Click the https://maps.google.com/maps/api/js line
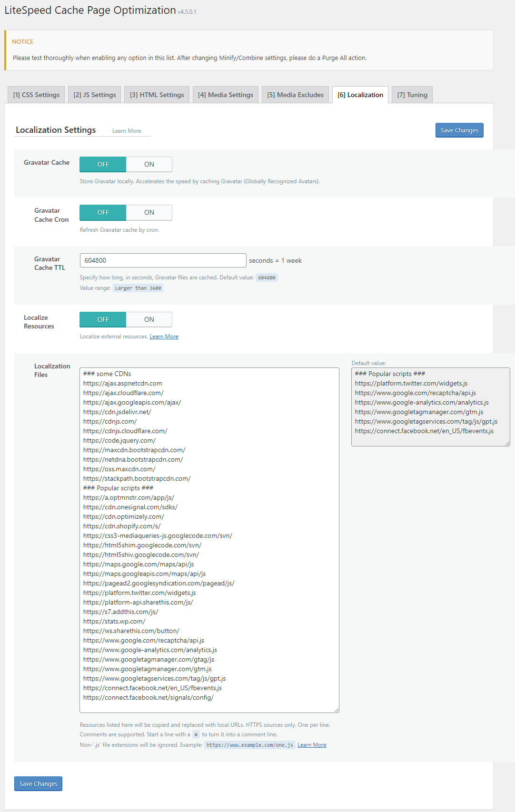Viewport: 515px width, 812px height. (139, 564)
